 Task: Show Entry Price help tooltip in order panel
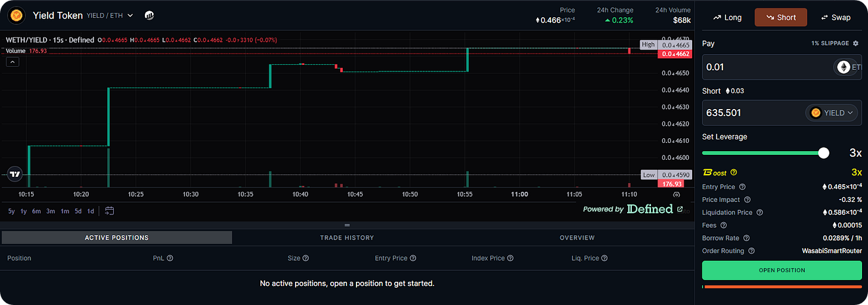(x=743, y=187)
